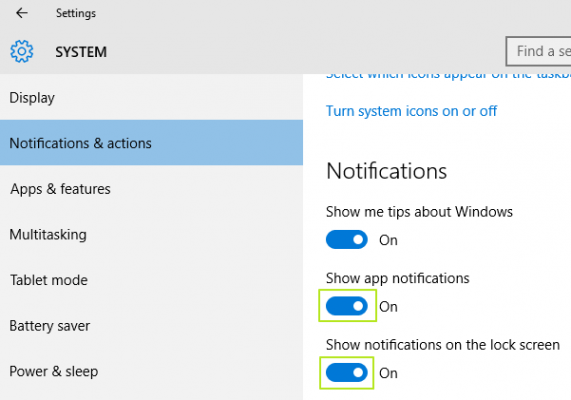Click the SYSTEM heading text
Image resolution: width=571 pixels, height=400 pixels.
(x=81, y=52)
